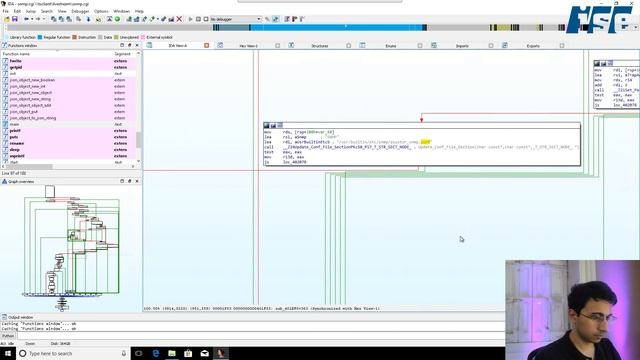Open the Help menu
The height and width of the screenshot is (360, 640).
point(139,11)
